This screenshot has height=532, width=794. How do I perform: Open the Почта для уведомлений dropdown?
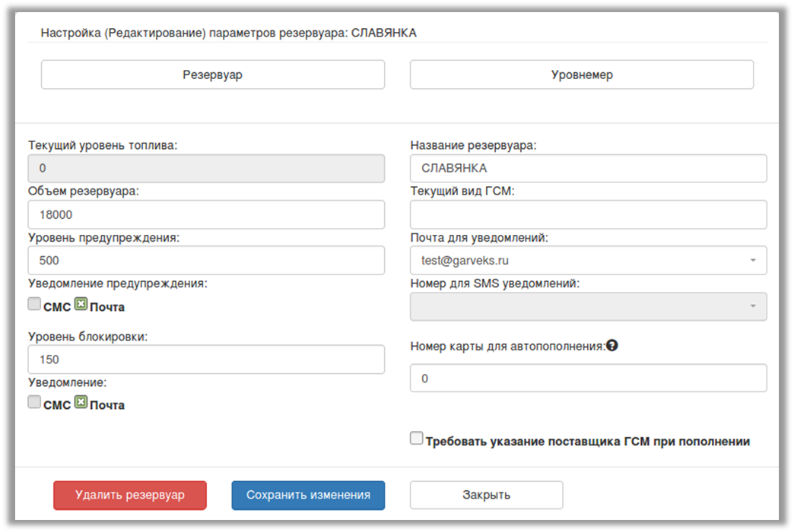click(x=588, y=260)
